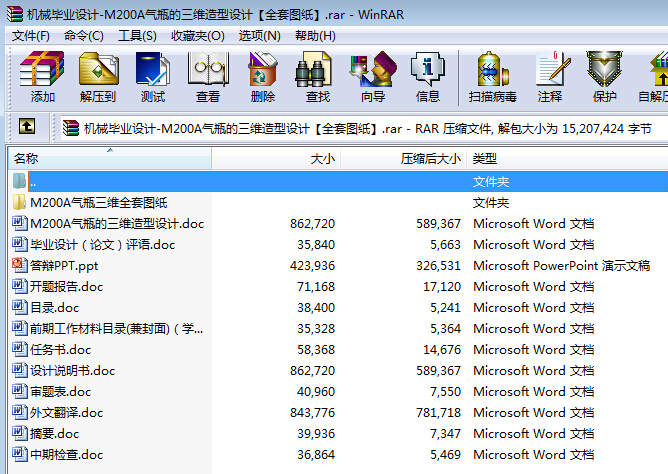Click packed size 14,676 of 任务书.doc
The height and width of the screenshot is (474, 668).
442,350
